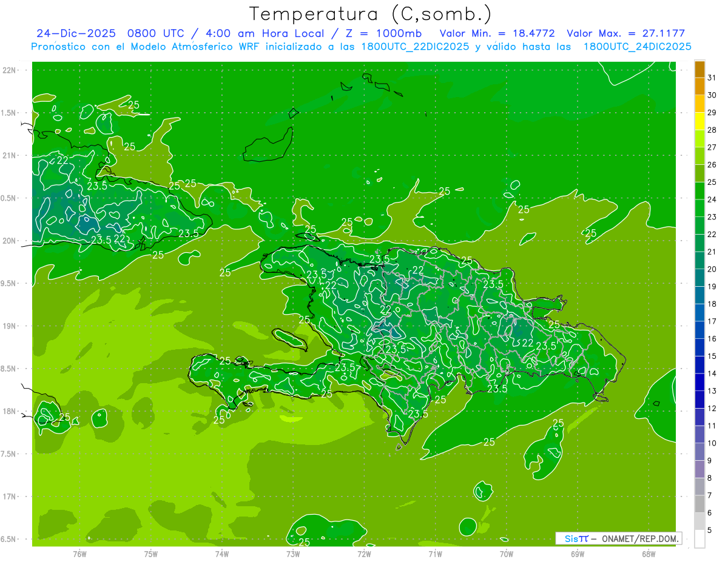This screenshot has width=728, height=562.
Task: Click the light gray colorbar swatch between 5 and 6
Action: pos(699,521)
